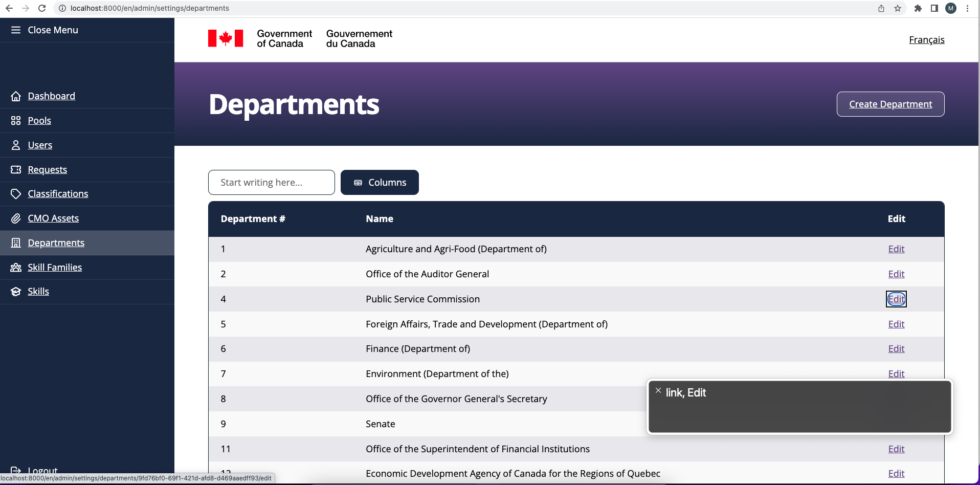Click the CMO Assets link icon
The image size is (980, 485).
click(x=16, y=218)
